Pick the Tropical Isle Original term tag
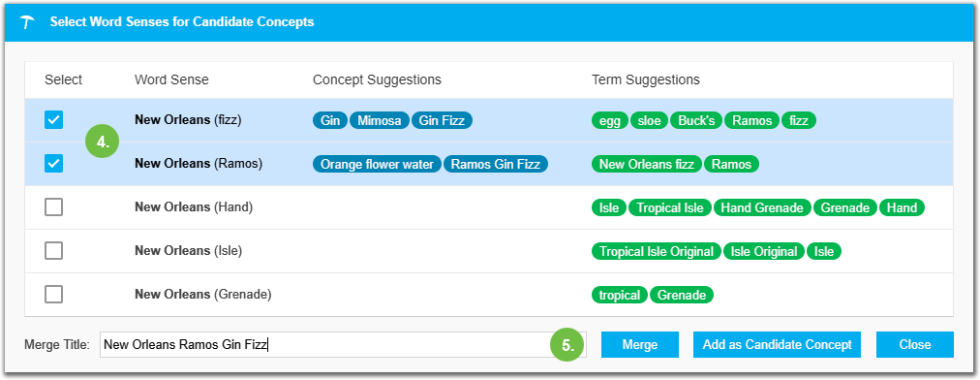The width and height of the screenshot is (980, 380). 657,252
